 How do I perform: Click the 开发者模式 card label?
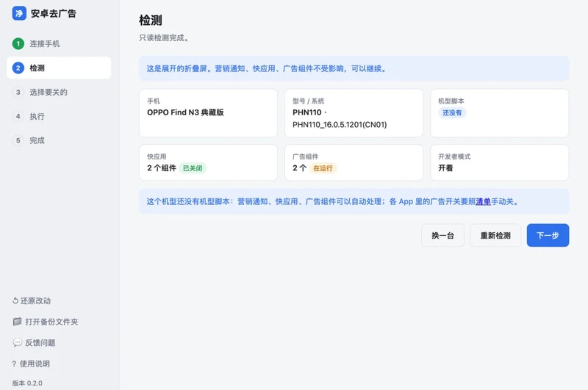pyautogui.click(x=454, y=156)
